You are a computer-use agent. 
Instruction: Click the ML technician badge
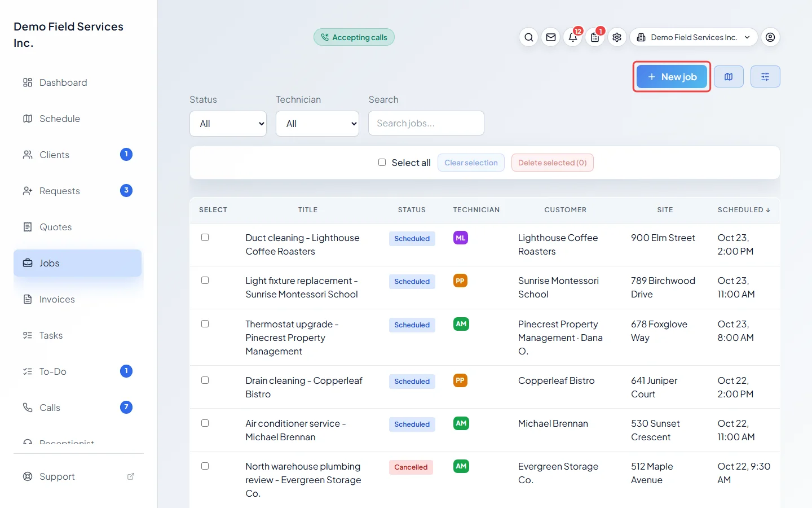[x=461, y=238]
